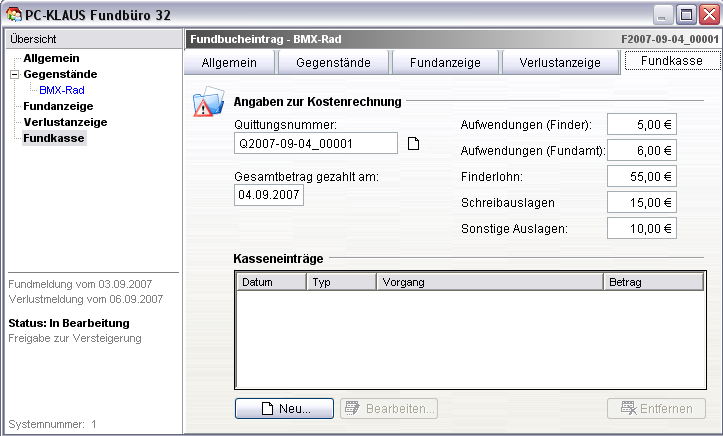
Task: Select BMX-Rad in the overview tree
Action: (x=61, y=90)
